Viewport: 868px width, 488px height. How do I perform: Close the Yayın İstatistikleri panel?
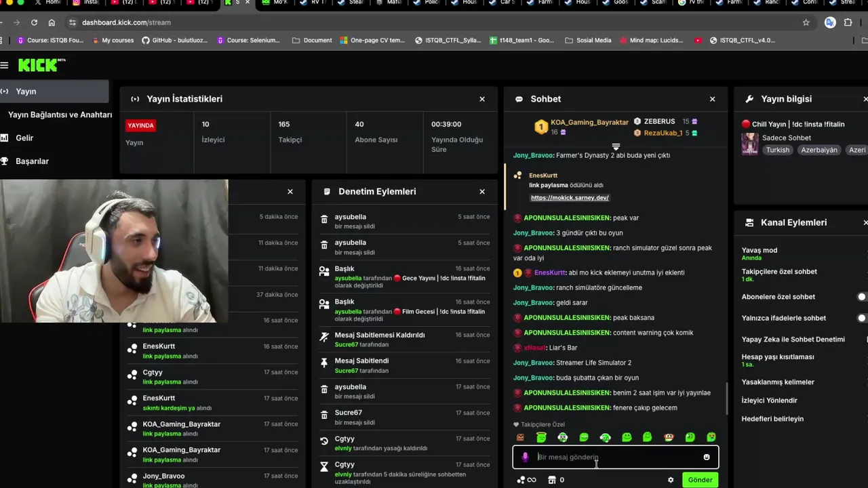(x=482, y=99)
